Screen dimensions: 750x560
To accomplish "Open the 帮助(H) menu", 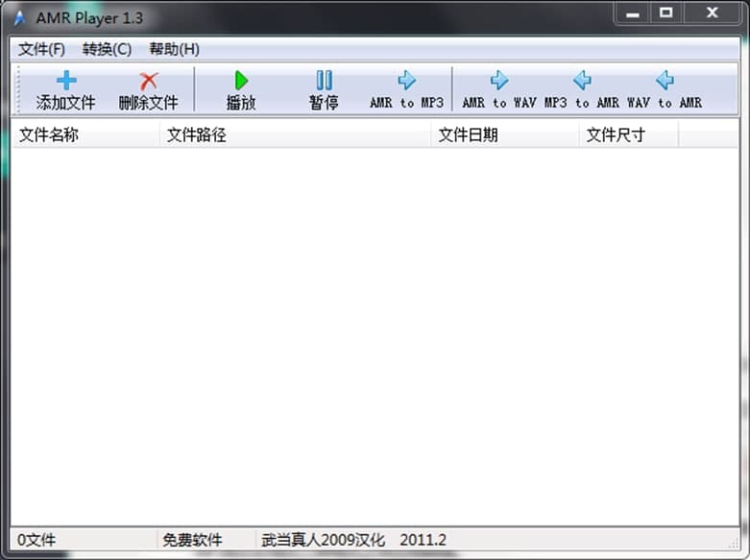I will pyautogui.click(x=174, y=49).
